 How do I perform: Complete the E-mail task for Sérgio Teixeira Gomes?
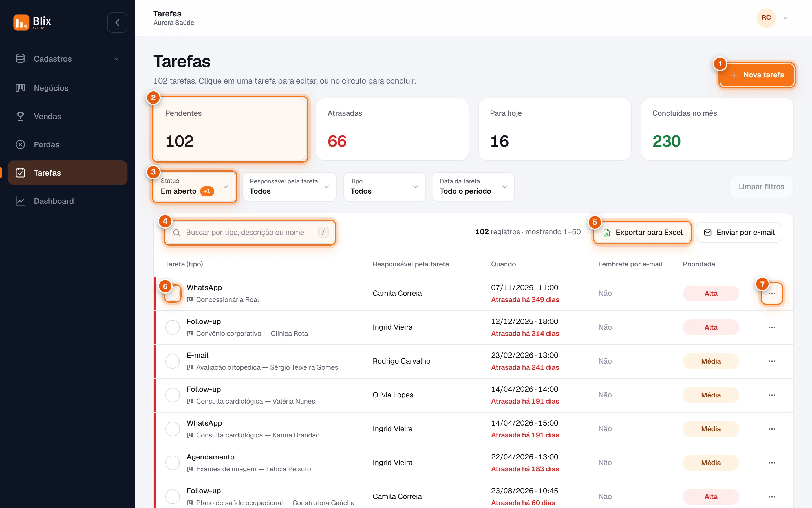tap(173, 361)
